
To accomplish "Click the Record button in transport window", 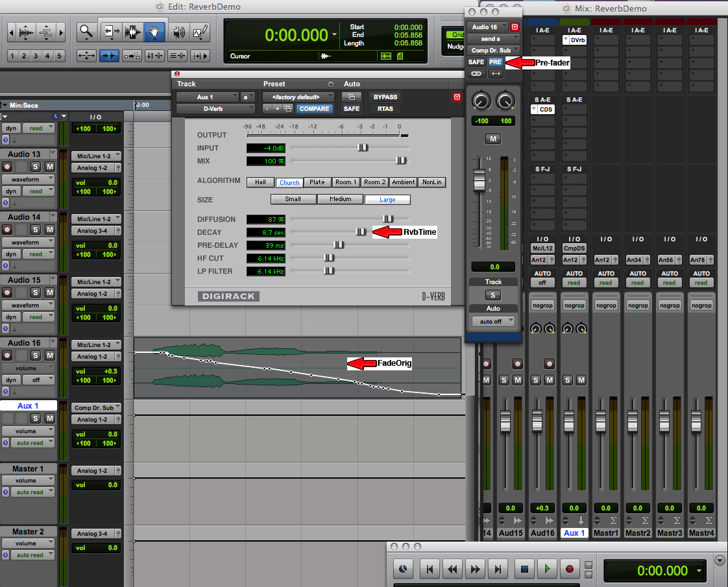I will click(570, 569).
